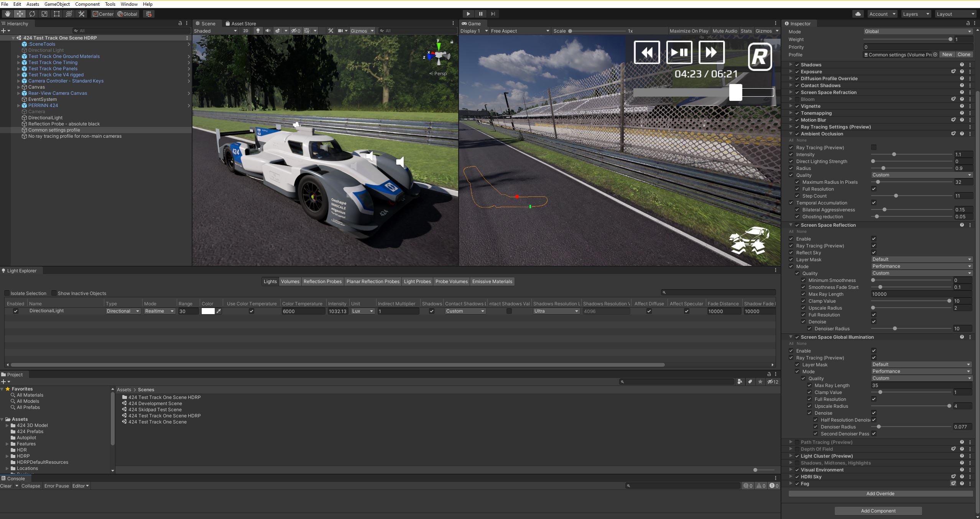Toggle Show Inactive Objects checkbox
Viewport: 980px width, 519px height.
[x=54, y=293]
